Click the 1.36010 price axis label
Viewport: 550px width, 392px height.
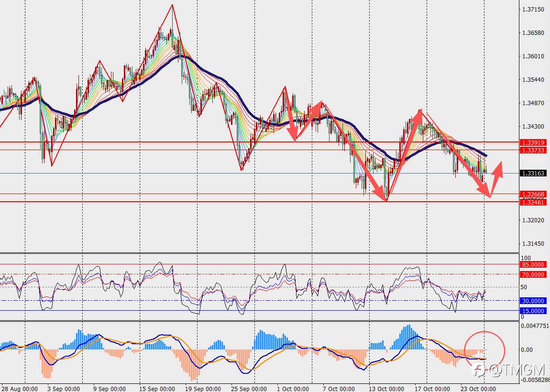533,56
